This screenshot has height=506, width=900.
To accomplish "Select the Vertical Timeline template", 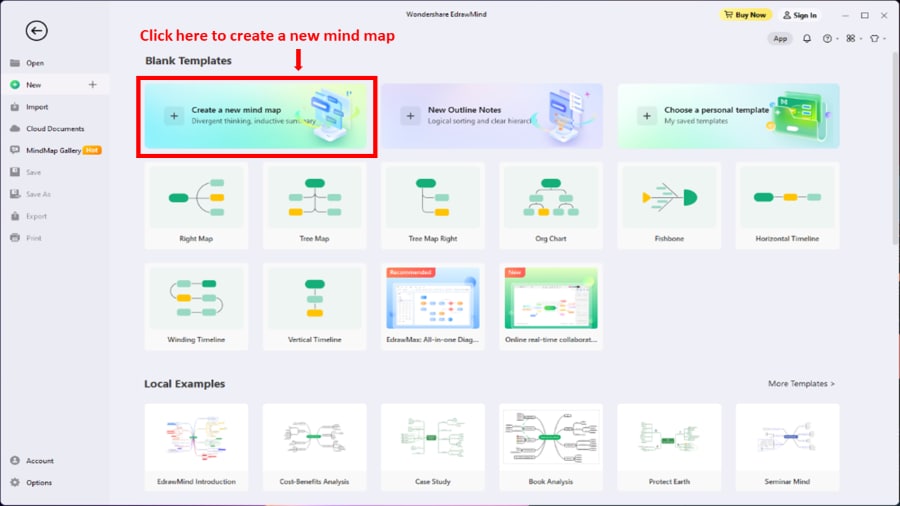I will point(315,307).
